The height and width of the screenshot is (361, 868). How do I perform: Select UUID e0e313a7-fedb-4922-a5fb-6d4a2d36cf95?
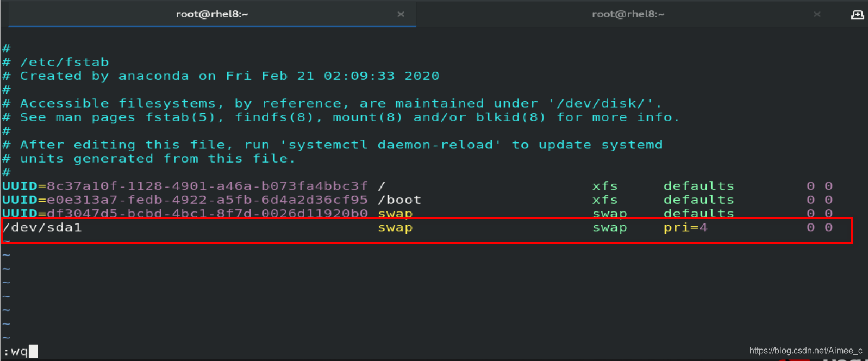pyautogui.click(x=207, y=200)
